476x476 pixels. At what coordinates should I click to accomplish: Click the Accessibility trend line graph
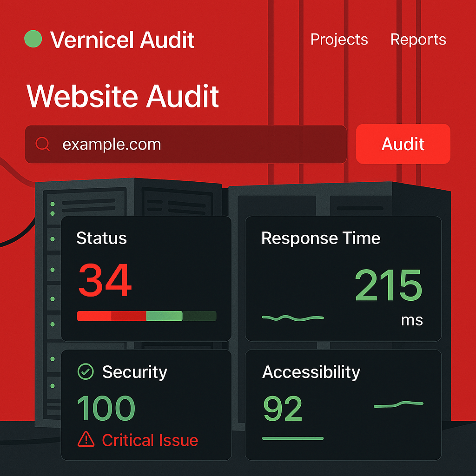(398, 404)
